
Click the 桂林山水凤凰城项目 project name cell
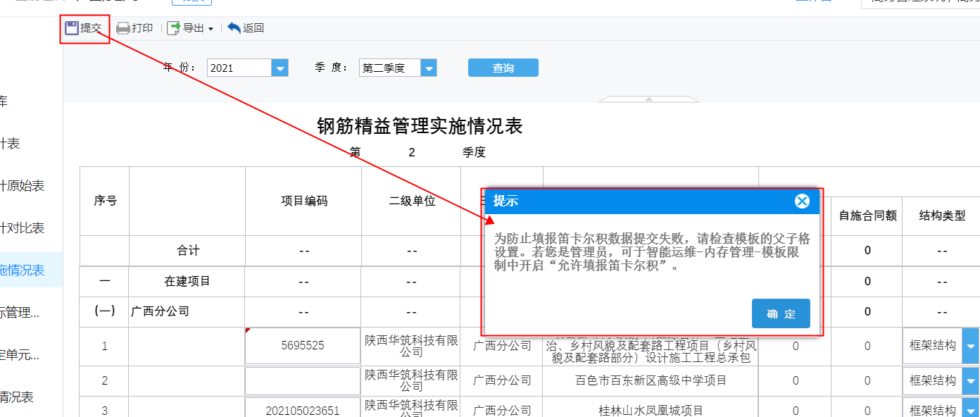click(x=650, y=410)
